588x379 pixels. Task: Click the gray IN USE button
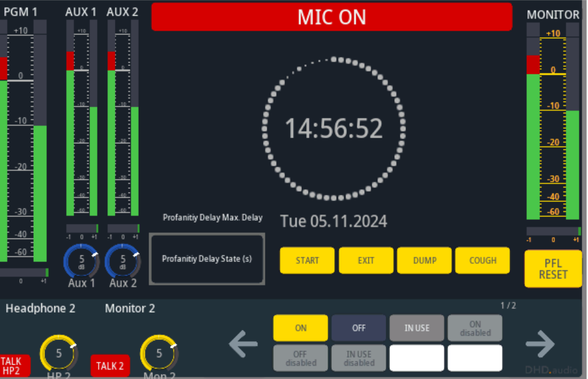pyautogui.click(x=417, y=328)
